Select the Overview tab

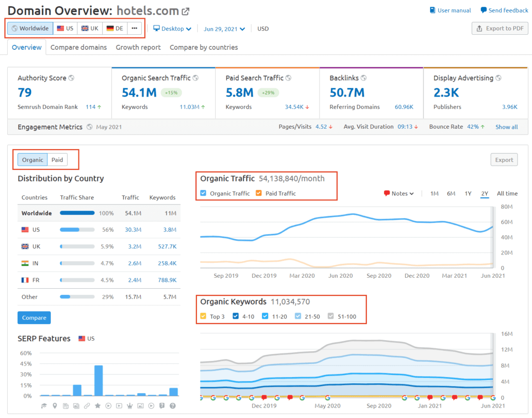click(27, 47)
